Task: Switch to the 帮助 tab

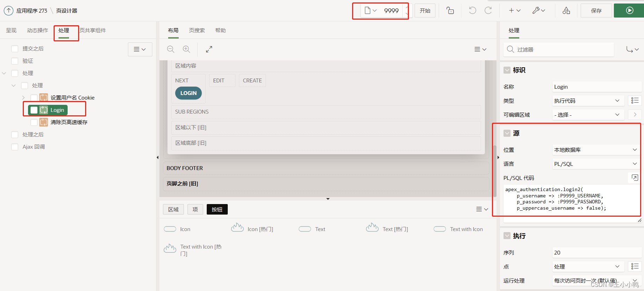Action: [220, 31]
